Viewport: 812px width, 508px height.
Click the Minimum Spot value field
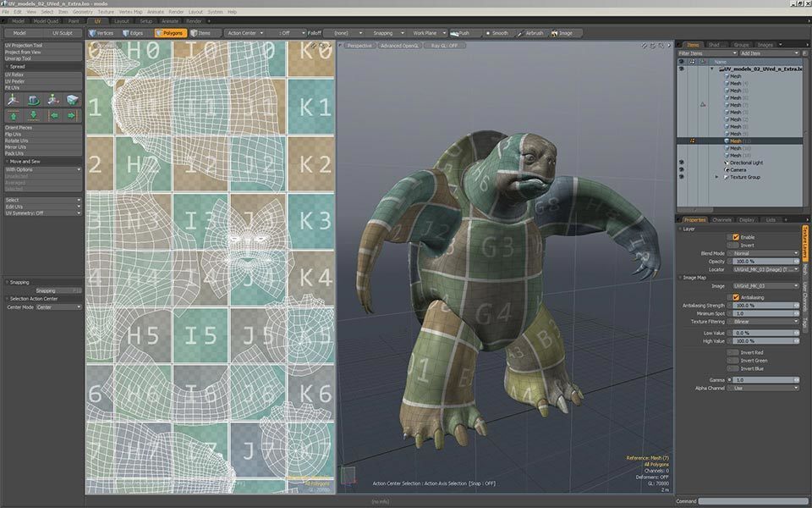[x=765, y=313]
